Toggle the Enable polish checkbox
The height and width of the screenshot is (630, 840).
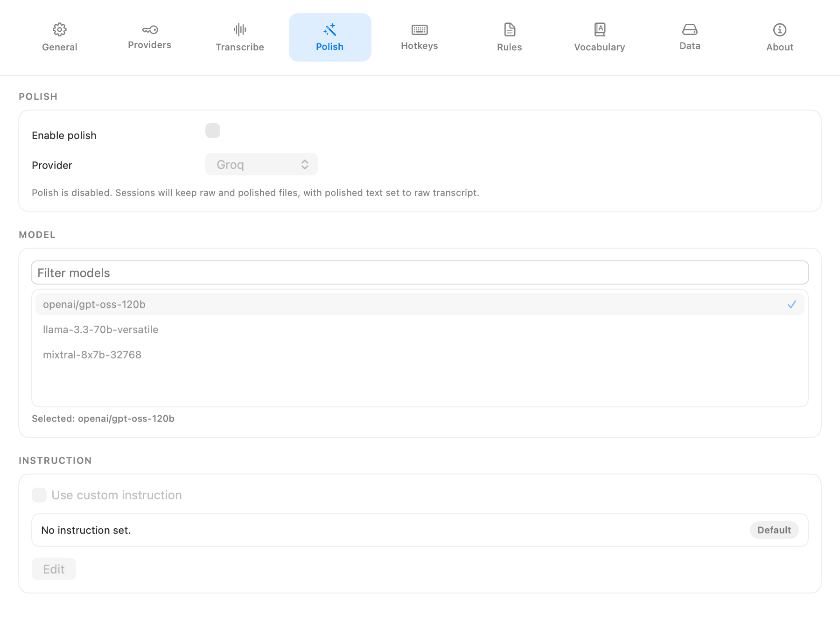pos(213,131)
